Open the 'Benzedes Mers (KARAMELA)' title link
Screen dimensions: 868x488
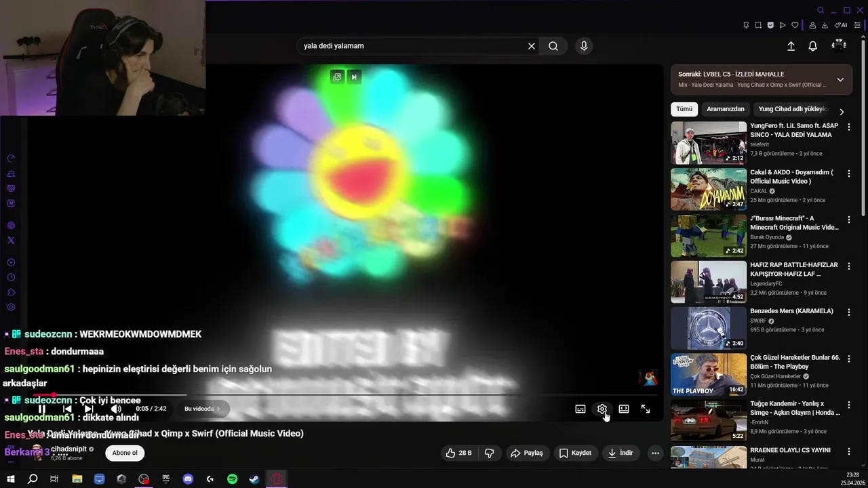(791, 311)
